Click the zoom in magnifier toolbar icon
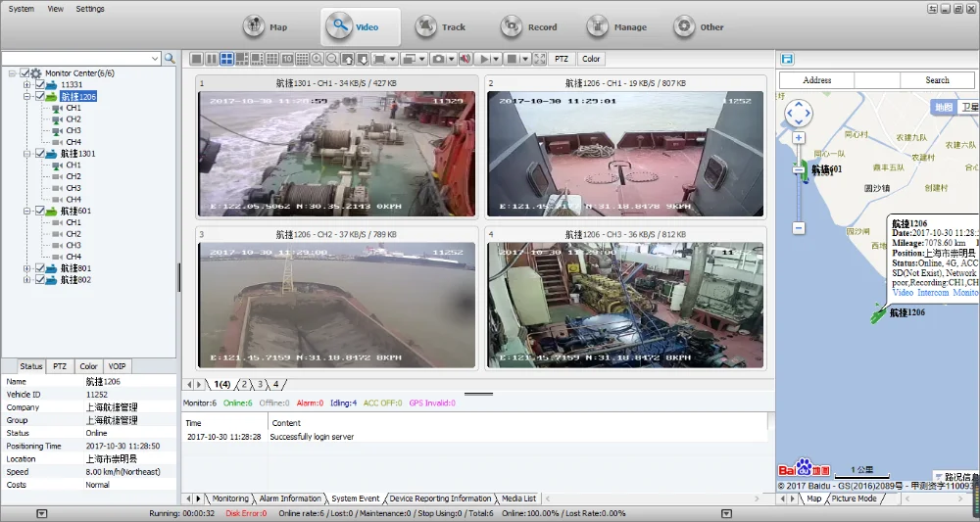The width and height of the screenshot is (980, 522). click(317, 59)
